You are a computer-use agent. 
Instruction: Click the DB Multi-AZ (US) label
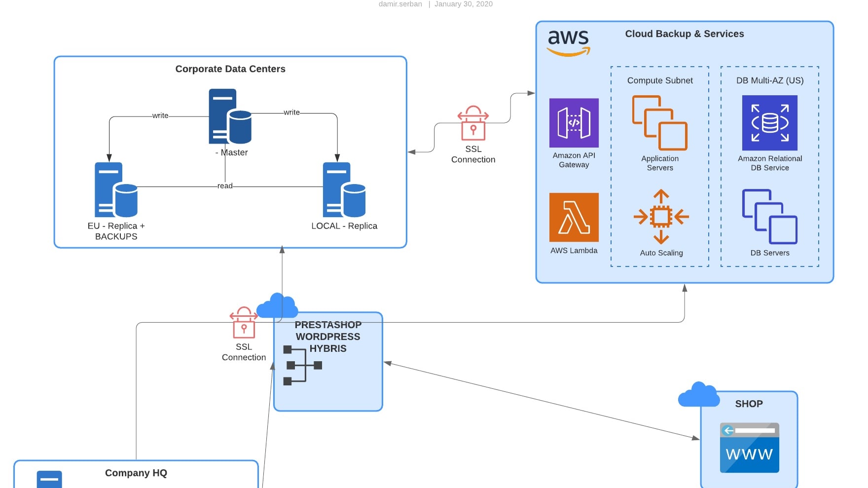point(770,80)
